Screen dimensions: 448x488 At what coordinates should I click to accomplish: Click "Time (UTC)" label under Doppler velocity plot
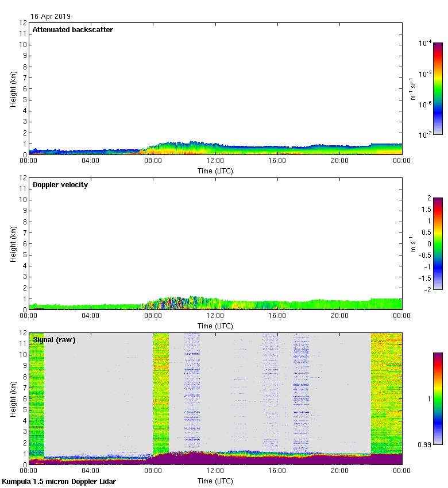[215, 326]
